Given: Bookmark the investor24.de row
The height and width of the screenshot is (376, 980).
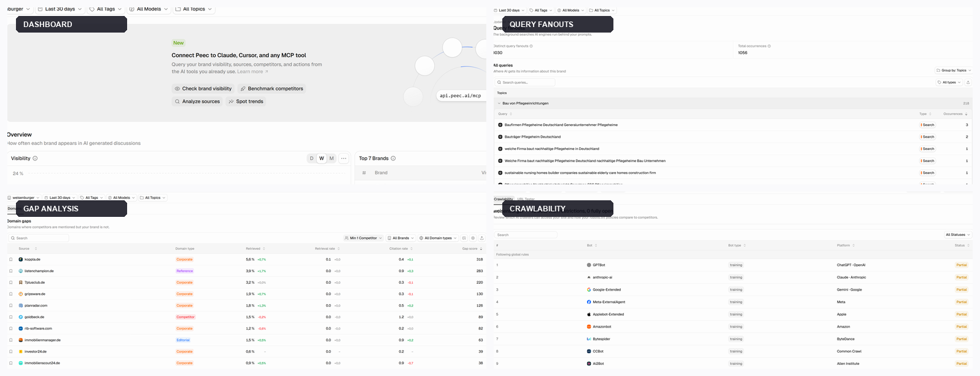Looking at the screenshot, I should pos(11,351).
